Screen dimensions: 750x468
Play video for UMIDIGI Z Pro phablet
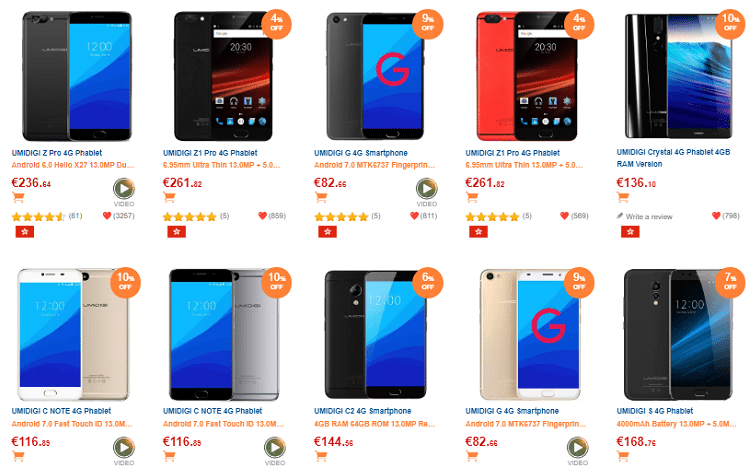tap(123, 189)
